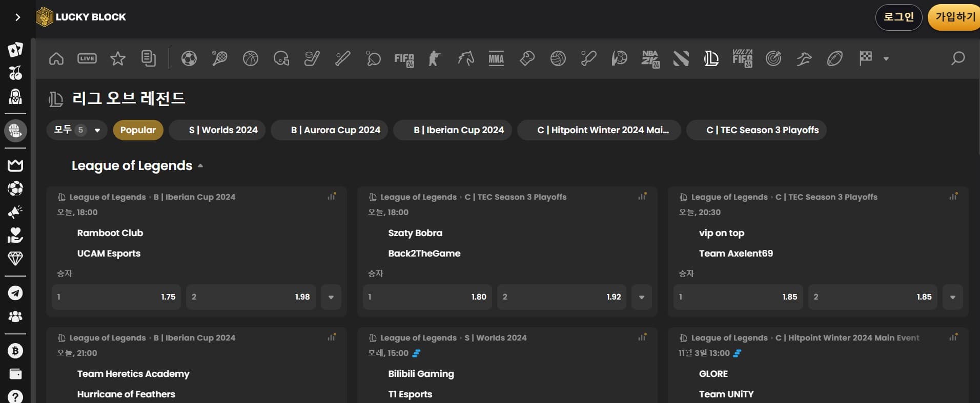This screenshot has width=980, height=403.
Task: Select the Volta FIFA 24 icon
Action: 743,58
